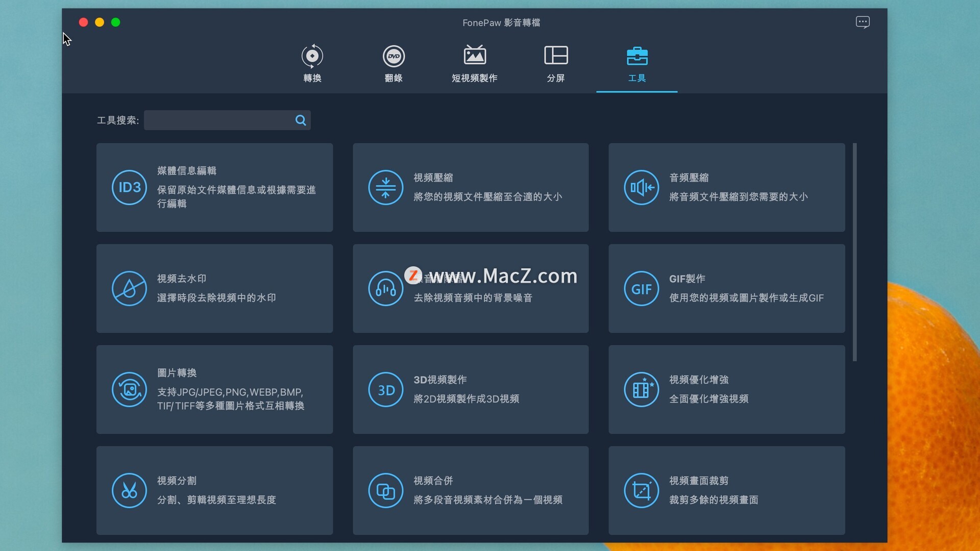The height and width of the screenshot is (551, 980).
Task: Click the 視頻合併 merge icon
Action: tap(386, 490)
